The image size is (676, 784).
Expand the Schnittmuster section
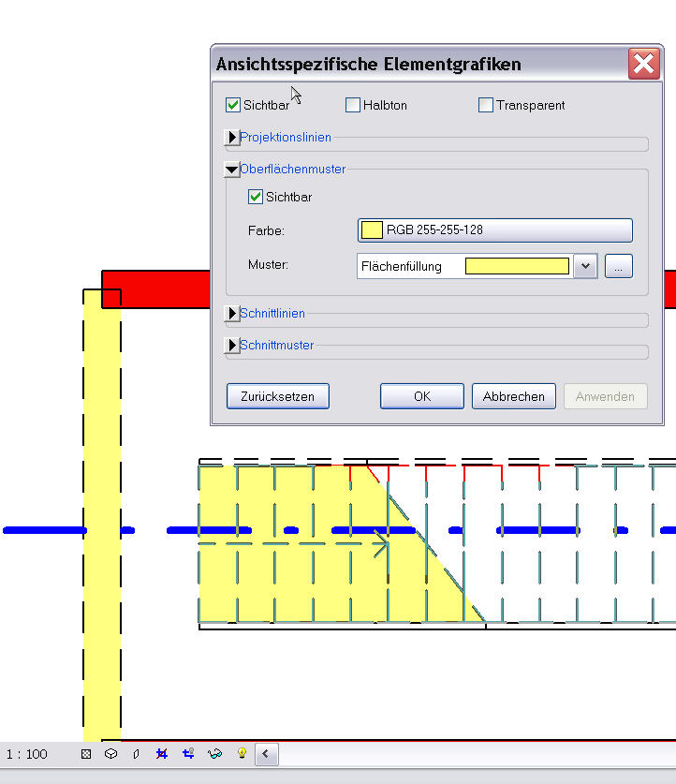[232, 345]
